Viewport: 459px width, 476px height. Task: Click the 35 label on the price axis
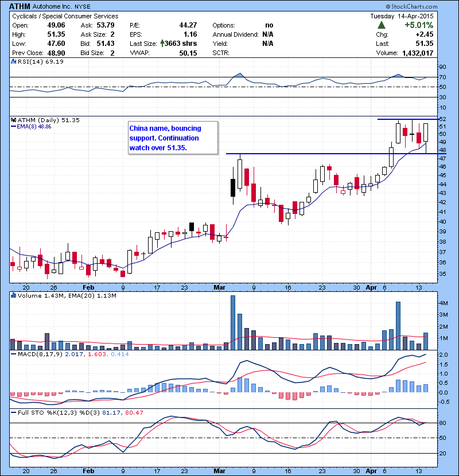pos(443,274)
